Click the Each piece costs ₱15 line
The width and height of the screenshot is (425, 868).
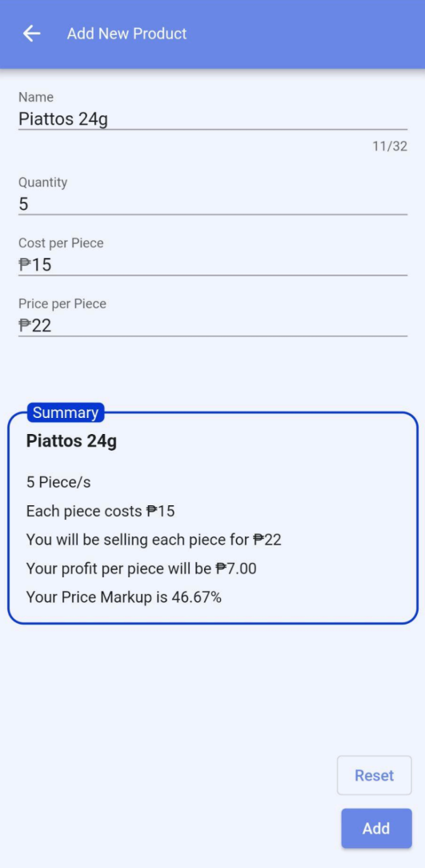[100, 511]
